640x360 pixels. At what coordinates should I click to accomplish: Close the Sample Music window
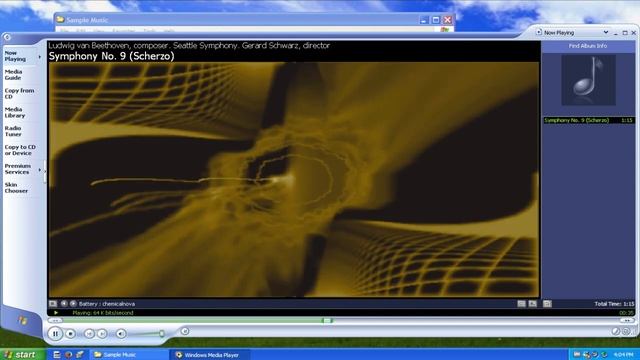coord(448,20)
